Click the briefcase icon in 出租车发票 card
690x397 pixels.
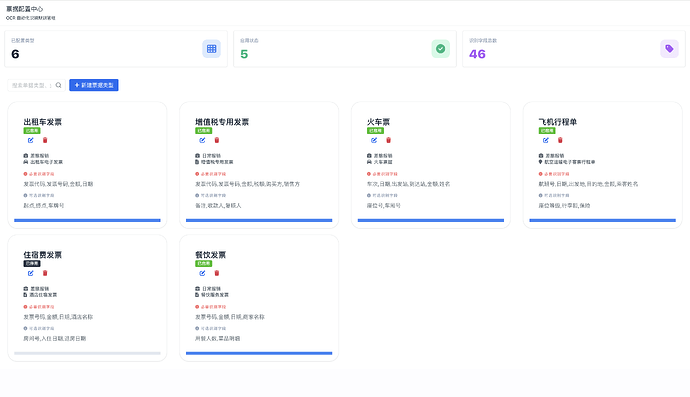pos(26,156)
